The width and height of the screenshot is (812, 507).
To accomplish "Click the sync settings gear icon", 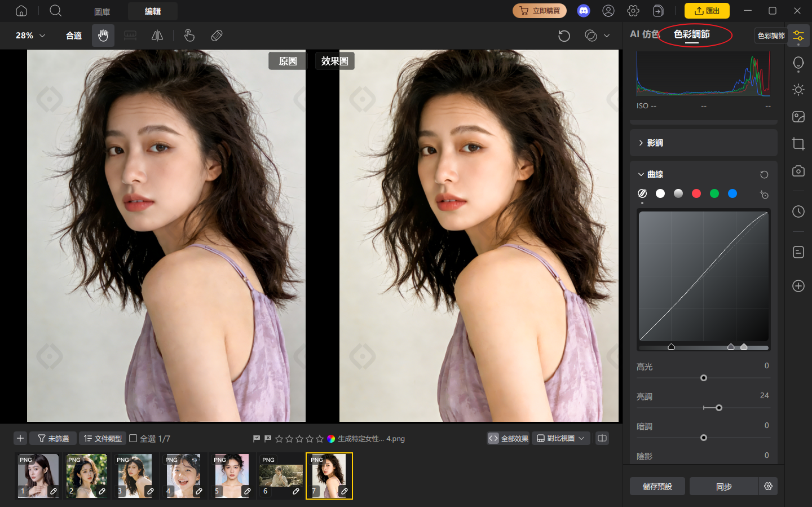I will (x=768, y=486).
